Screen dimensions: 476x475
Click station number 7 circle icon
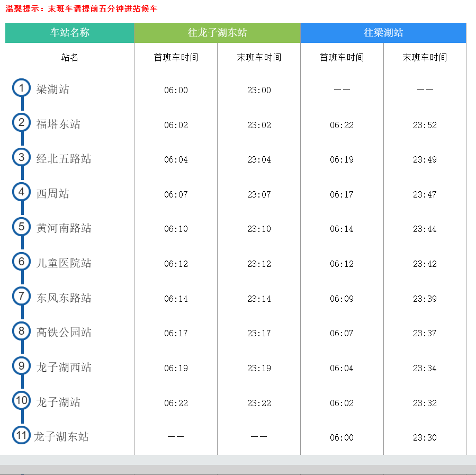[21, 296]
